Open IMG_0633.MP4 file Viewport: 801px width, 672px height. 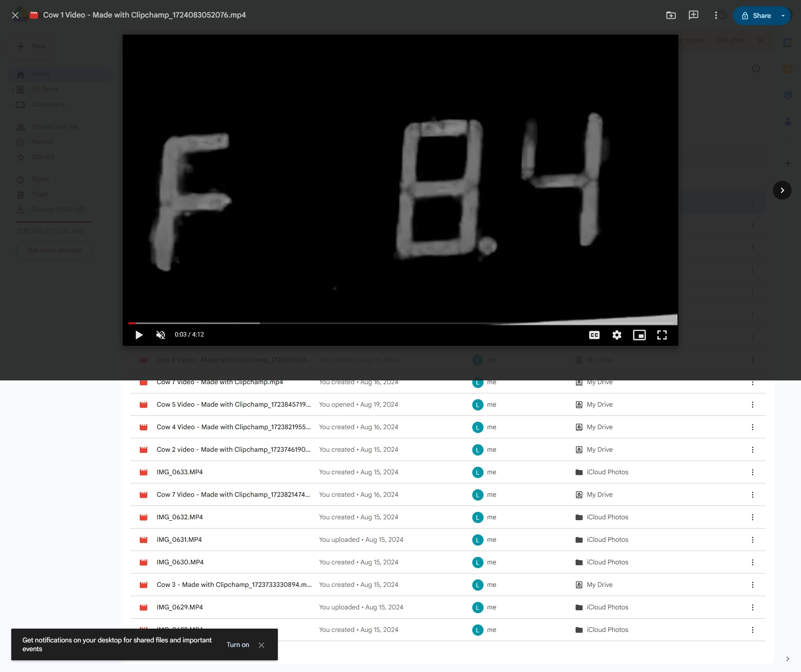[x=448, y=472]
